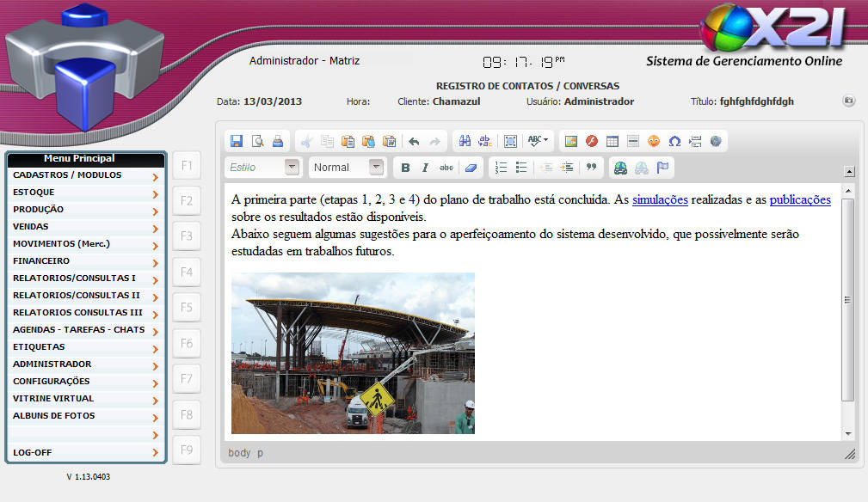Toggle strikethrough formatting
This screenshot has width=868, height=502.
(446, 168)
